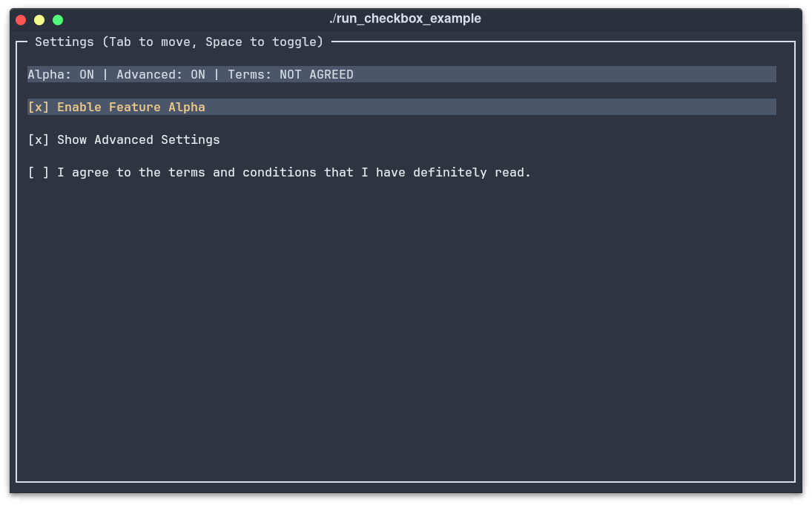Check the agree to terms checkbox

(39, 173)
